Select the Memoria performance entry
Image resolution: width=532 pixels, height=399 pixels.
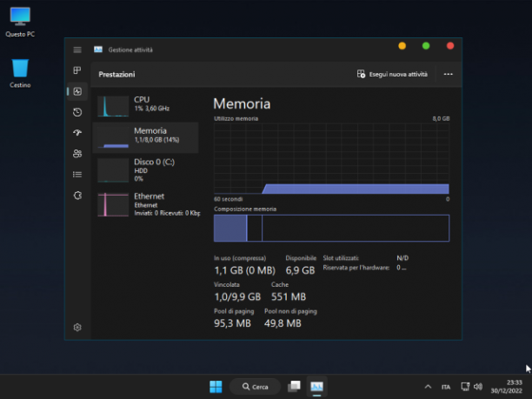[x=145, y=137]
